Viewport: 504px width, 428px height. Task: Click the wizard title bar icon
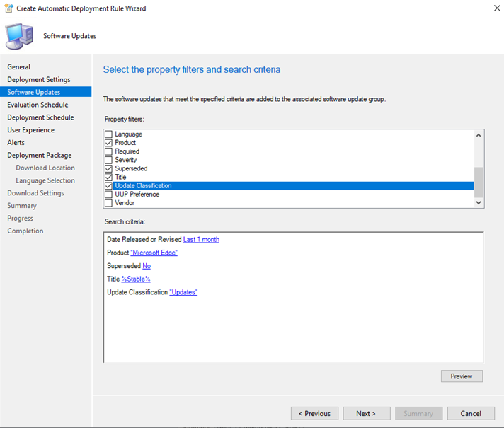8,8
